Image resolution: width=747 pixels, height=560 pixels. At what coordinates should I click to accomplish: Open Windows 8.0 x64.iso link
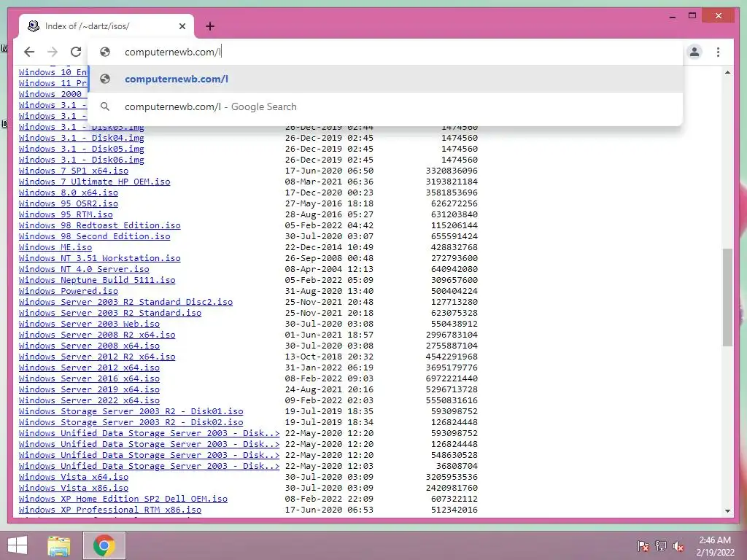click(68, 192)
